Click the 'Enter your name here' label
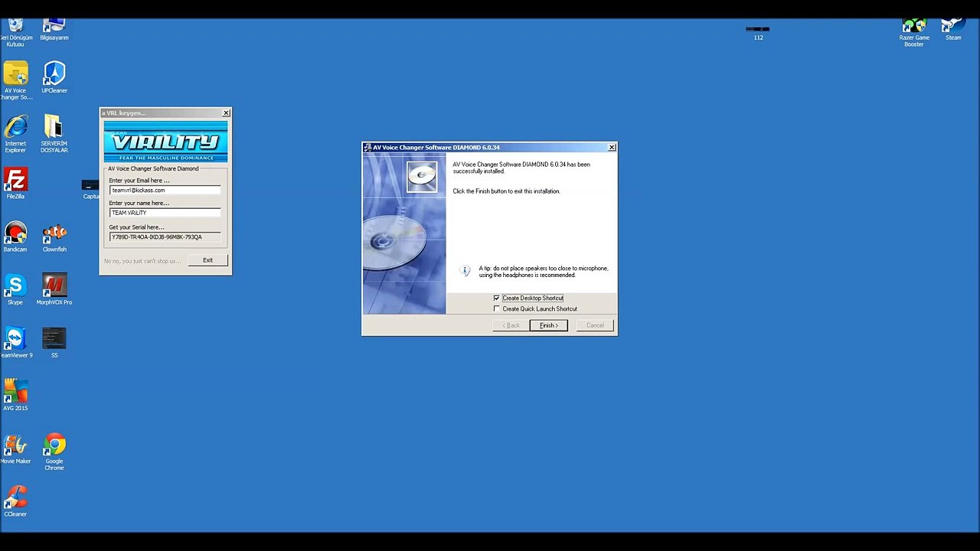980x551 pixels. pos(139,203)
